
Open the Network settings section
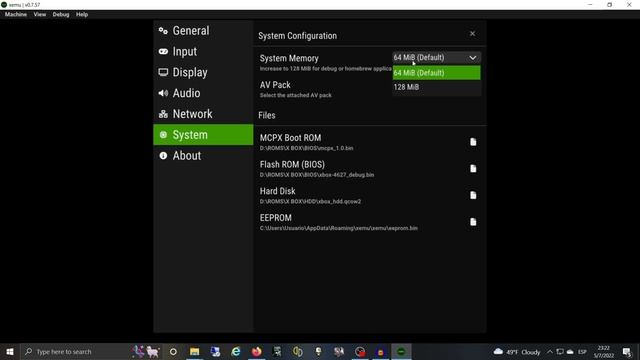coord(203,114)
